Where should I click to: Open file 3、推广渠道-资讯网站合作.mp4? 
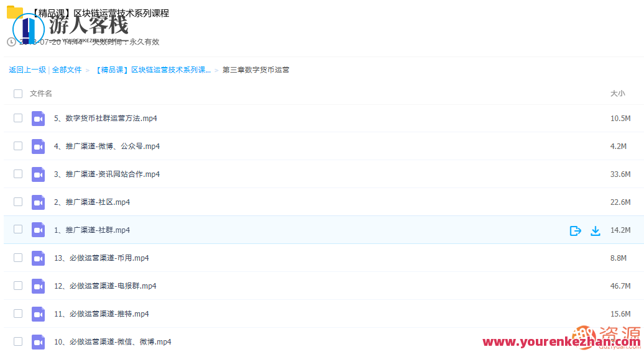point(107,174)
